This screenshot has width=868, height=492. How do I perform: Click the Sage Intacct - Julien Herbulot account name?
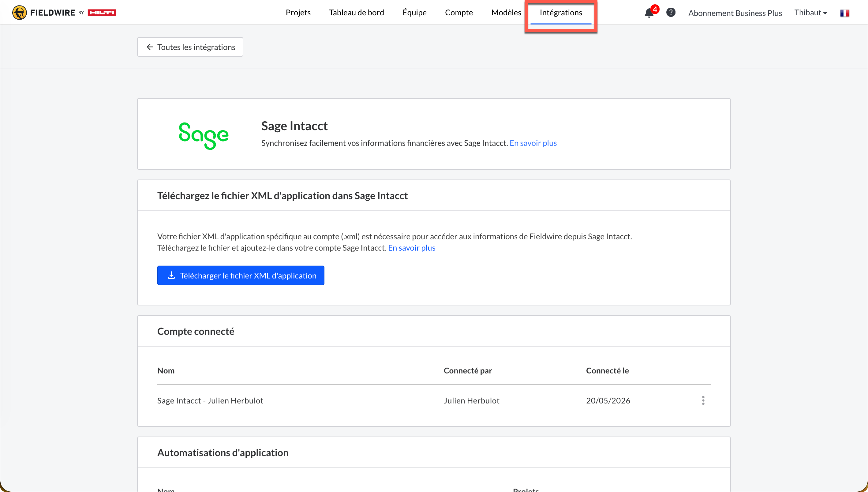click(x=210, y=400)
